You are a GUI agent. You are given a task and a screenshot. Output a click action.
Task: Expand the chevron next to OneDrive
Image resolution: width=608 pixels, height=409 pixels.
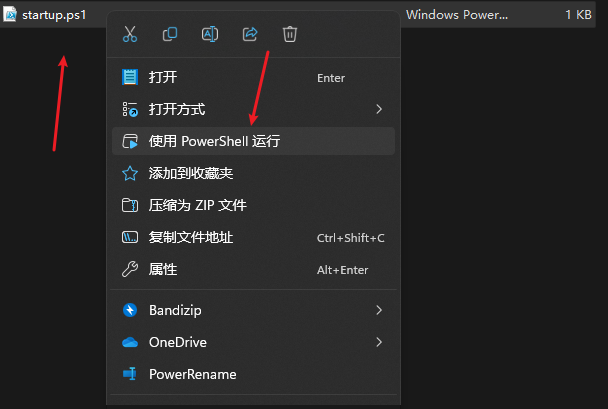click(379, 342)
